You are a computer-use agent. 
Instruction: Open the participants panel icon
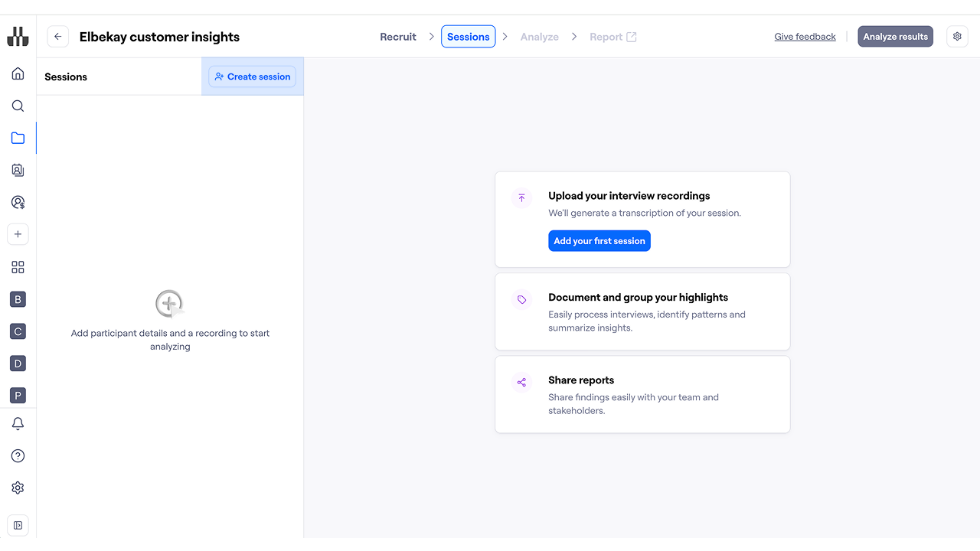click(x=18, y=171)
